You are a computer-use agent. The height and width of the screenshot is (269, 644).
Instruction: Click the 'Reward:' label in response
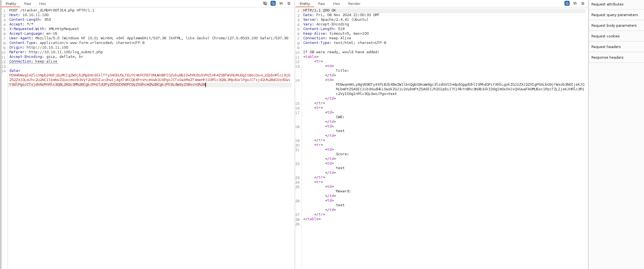pos(343,191)
